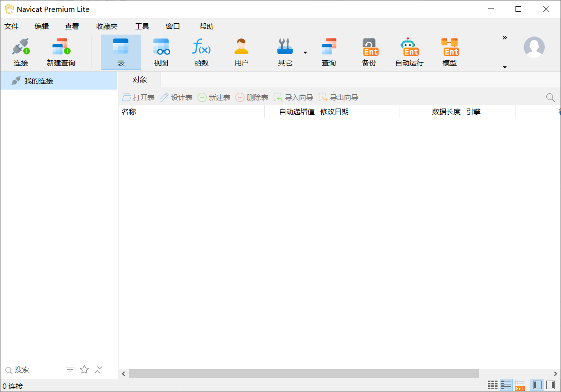This screenshot has width=561, height=392.
Task: Switch to icon grid view in status bar
Action: click(x=493, y=385)
